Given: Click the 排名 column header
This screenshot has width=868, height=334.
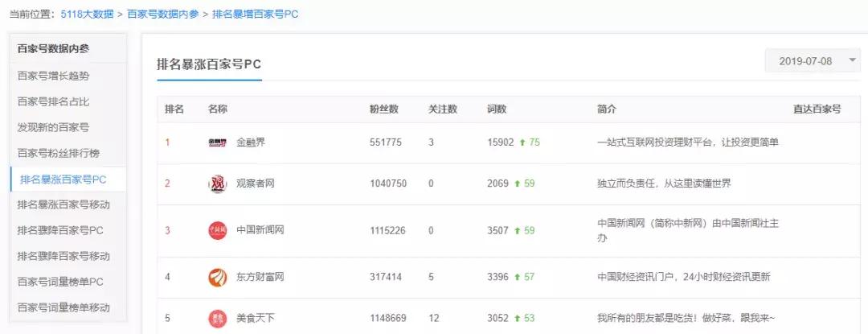Looking at the screenshot, I should pyautogui.click(x=174, y=109).
